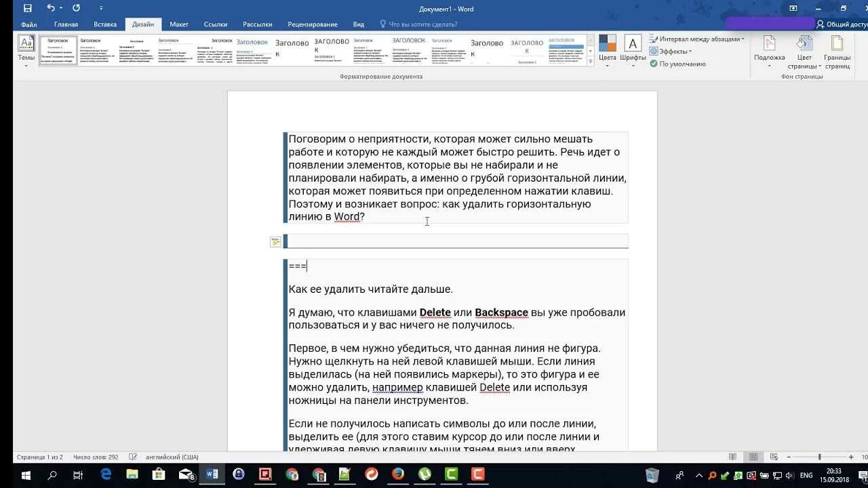The image size is (868, 488).
Task: Launch Microsoft Edge from the taskbar
Action: coord(106,475)
